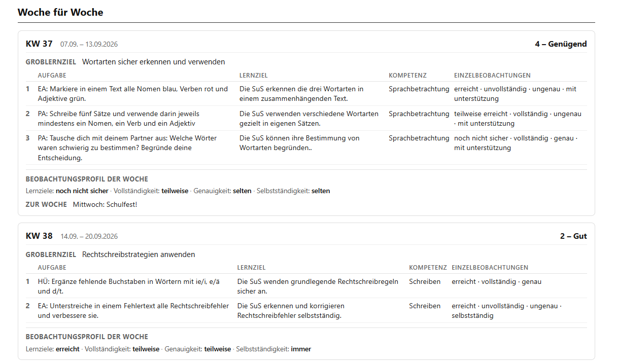Image resolution: width=617 pixels, height=364 pixels.
Task: Select the "KW 37" week label
Action: 39,44
